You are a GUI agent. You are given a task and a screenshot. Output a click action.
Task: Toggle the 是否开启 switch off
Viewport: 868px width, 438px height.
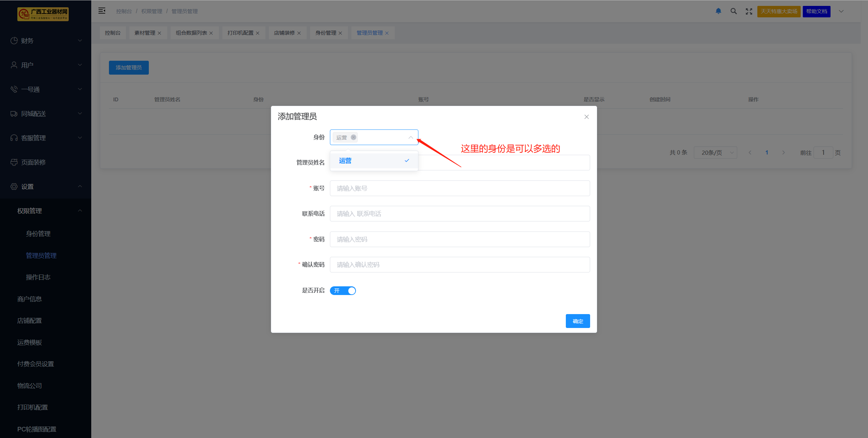coord(343,290)
